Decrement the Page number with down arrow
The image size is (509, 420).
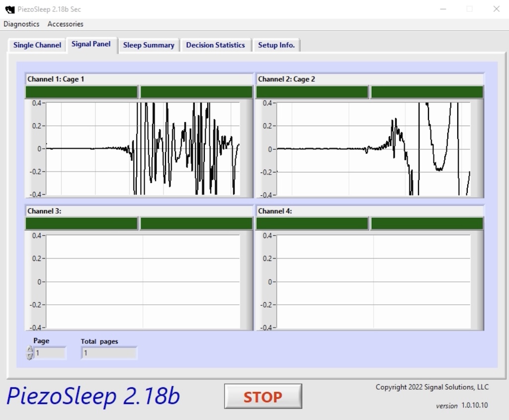(x=30, y=356)
